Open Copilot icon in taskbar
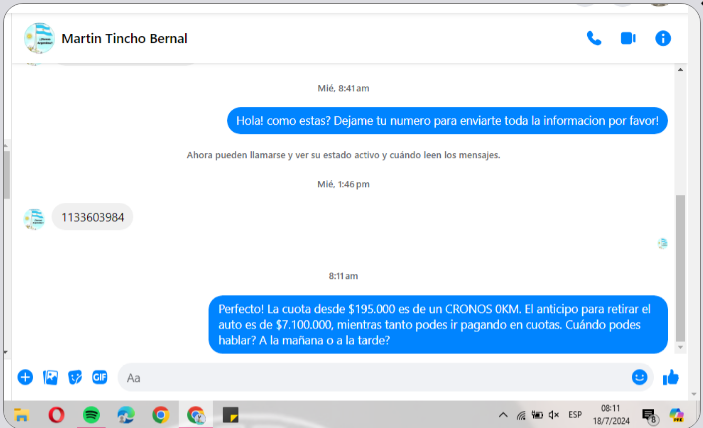This screenshot has width=703, height=428. pos(676,415)
